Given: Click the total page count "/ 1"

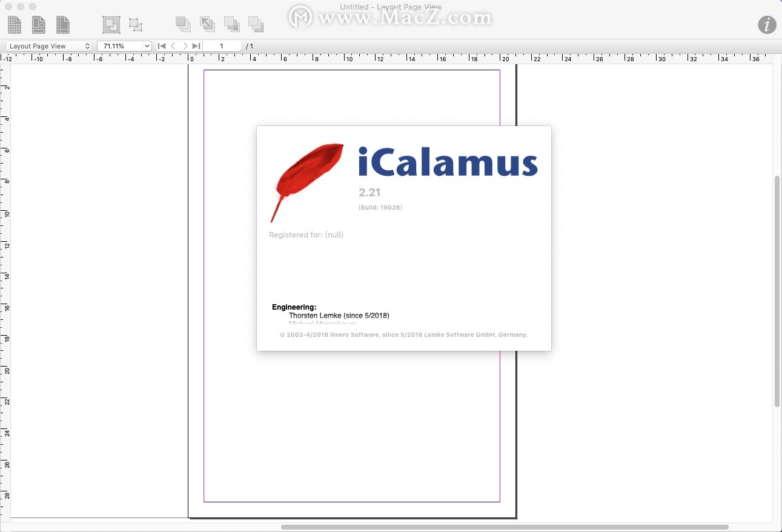Looking at the screenshot, I should click(250, 46).
